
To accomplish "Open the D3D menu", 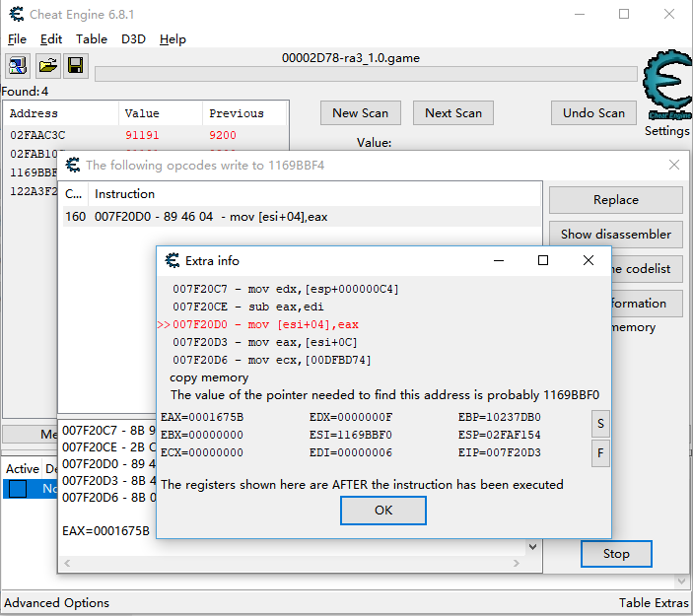I will [133, 39].
